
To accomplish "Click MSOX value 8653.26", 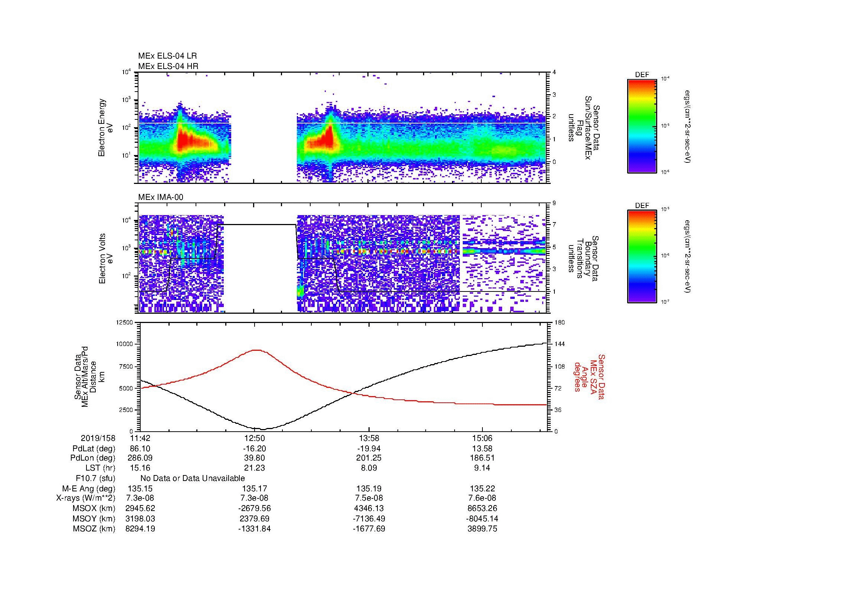I will 482,509.
